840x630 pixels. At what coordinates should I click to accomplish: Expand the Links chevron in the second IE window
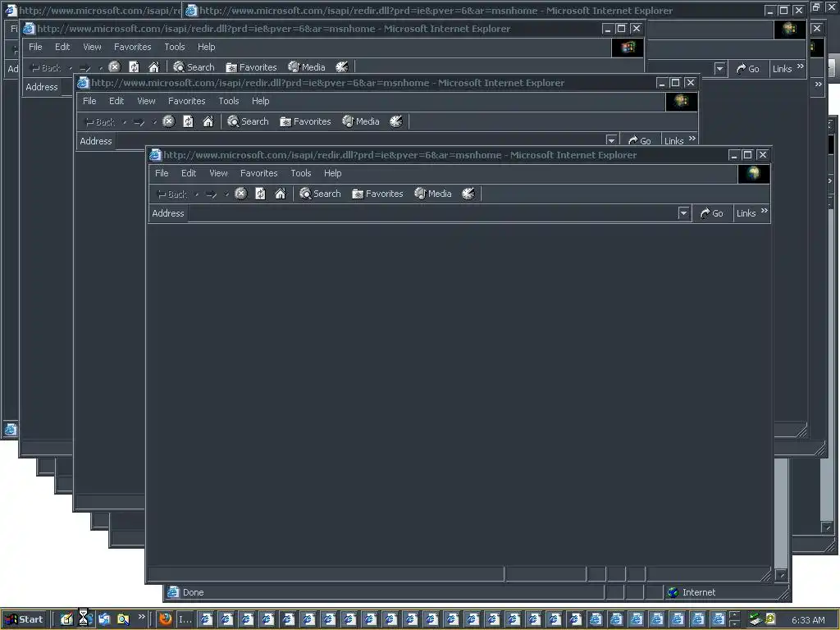tap(692, 138)
